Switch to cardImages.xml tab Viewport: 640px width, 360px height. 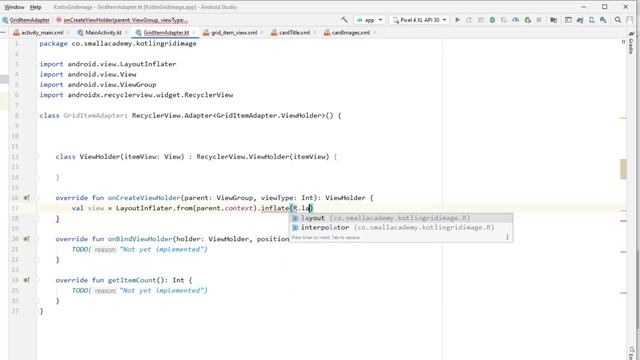click(x=351, y=32)
